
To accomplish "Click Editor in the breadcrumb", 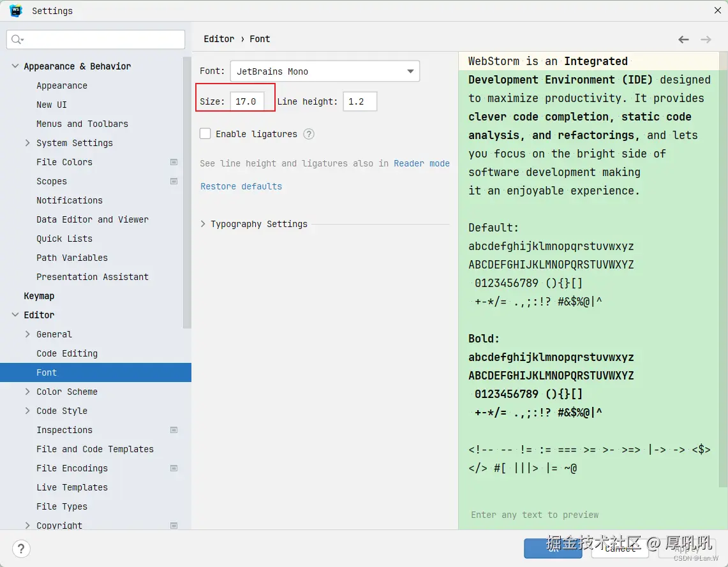I will pos(219,39).
